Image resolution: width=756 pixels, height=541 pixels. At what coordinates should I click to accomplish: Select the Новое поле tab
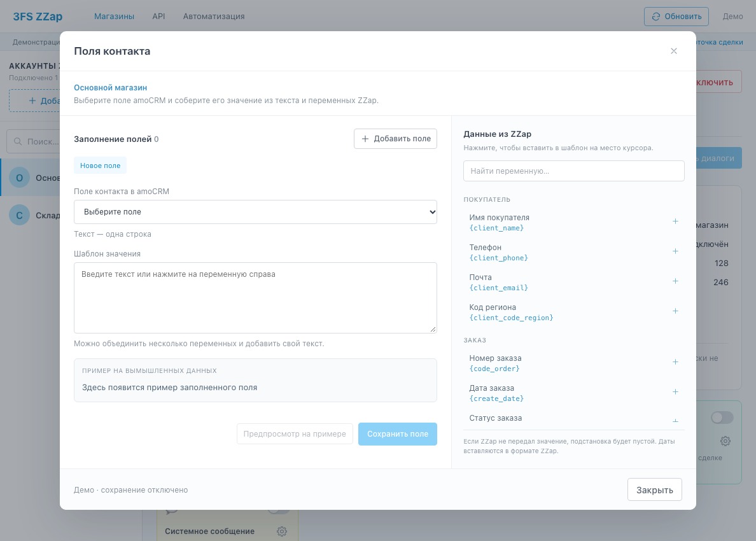click(x=101, y=165)
